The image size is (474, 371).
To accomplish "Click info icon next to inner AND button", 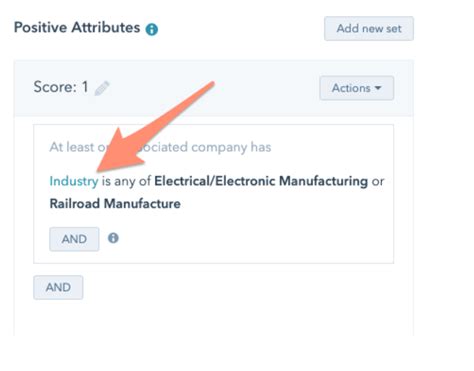I will [x=113, y=238].
